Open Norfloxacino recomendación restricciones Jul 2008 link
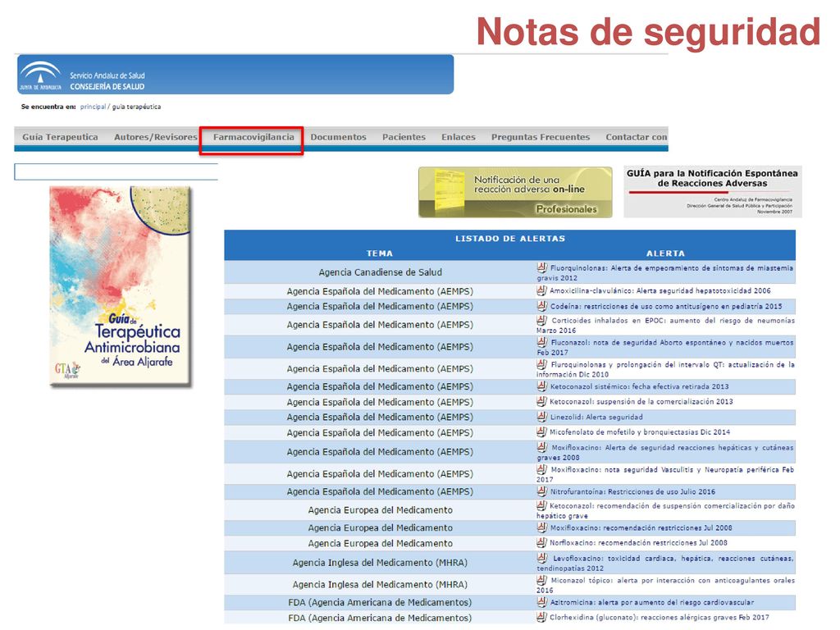This screenshot has width=840, height=630. coord(638,543)
